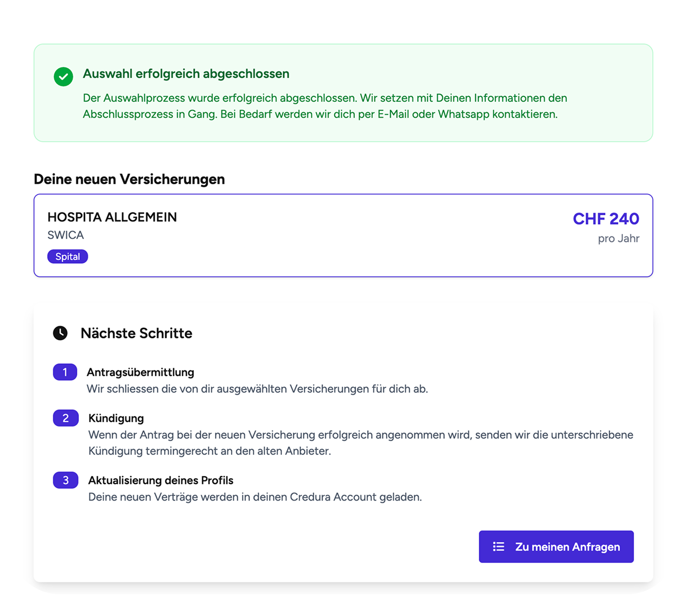Select the clock icon beside Nächste Schritte
This screenshot has width=687, height=616.
click(60, 333)
